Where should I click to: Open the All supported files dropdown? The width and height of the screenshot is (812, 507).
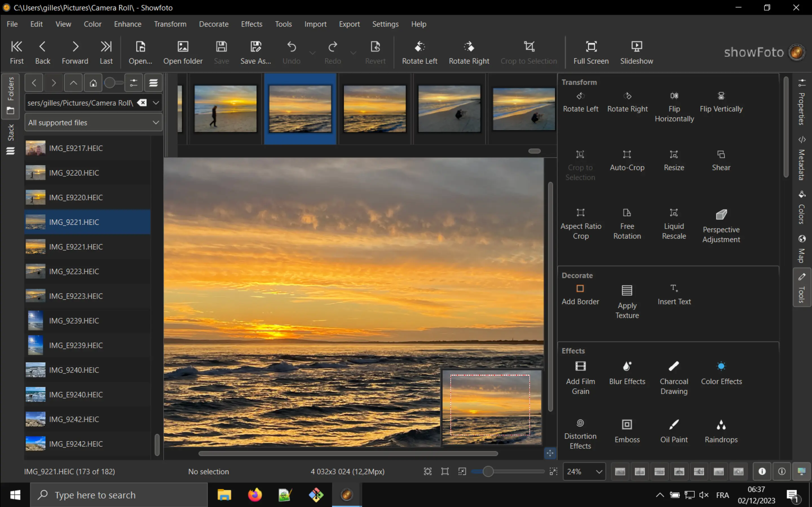coord(93,123)
